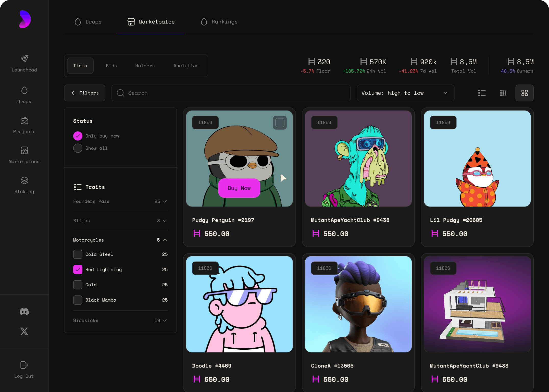Click the purple app logo
This screenshot has width=549, height=392.
point(25,19)
